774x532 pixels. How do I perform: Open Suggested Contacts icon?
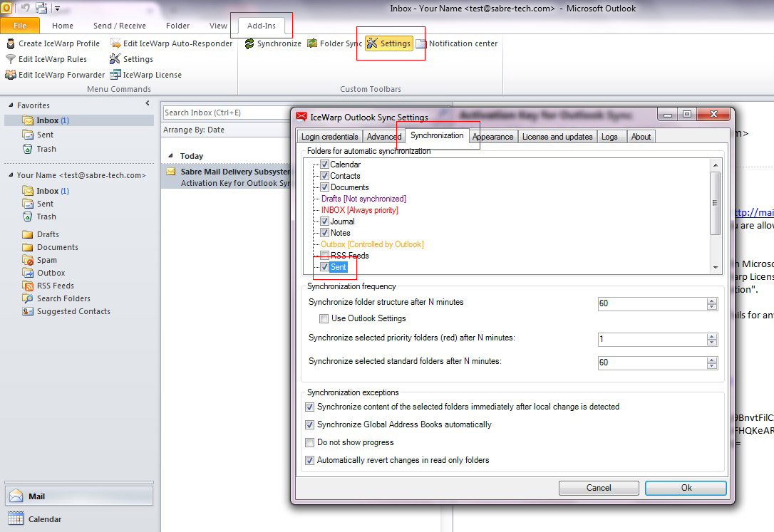[x=28, y=311]
